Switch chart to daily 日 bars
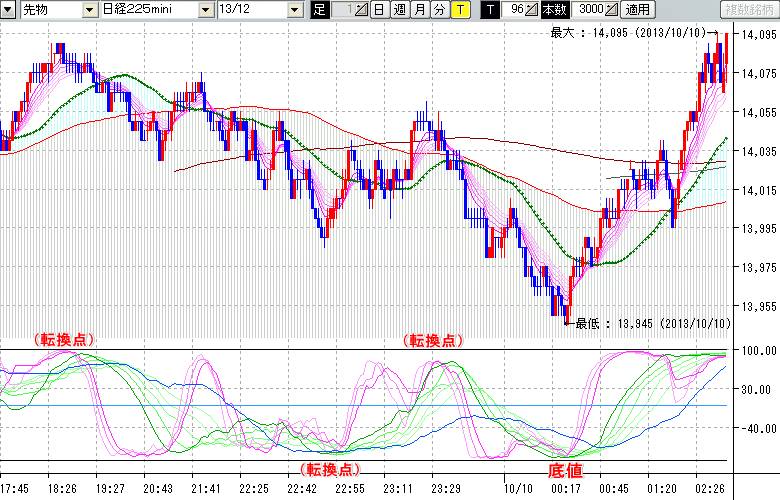The width and height of the screenshot is (780, 500). click(379, 10)
